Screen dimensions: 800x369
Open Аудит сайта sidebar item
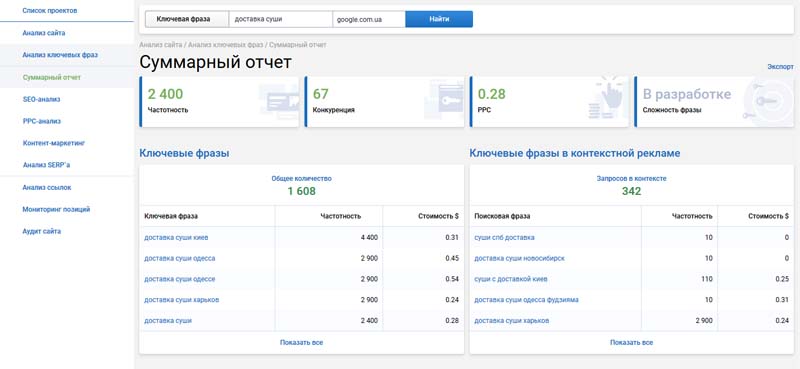pyautogui.click(x=42, y=232)
